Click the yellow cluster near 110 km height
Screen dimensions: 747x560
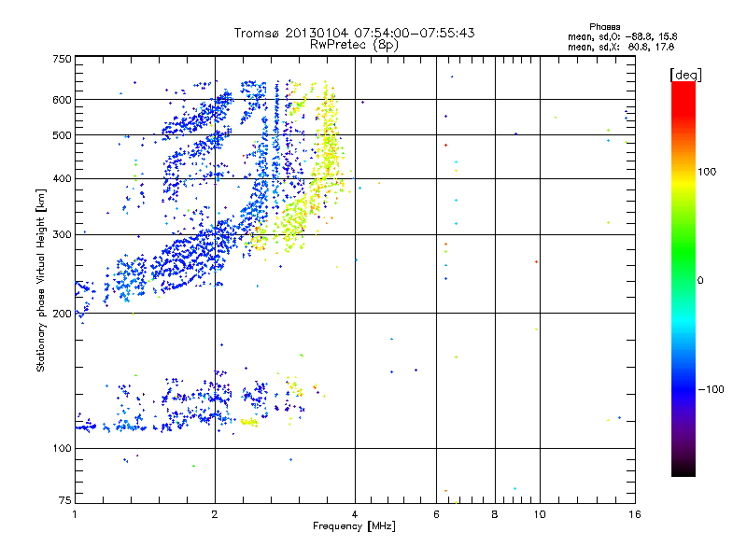[x=249, y=422]
